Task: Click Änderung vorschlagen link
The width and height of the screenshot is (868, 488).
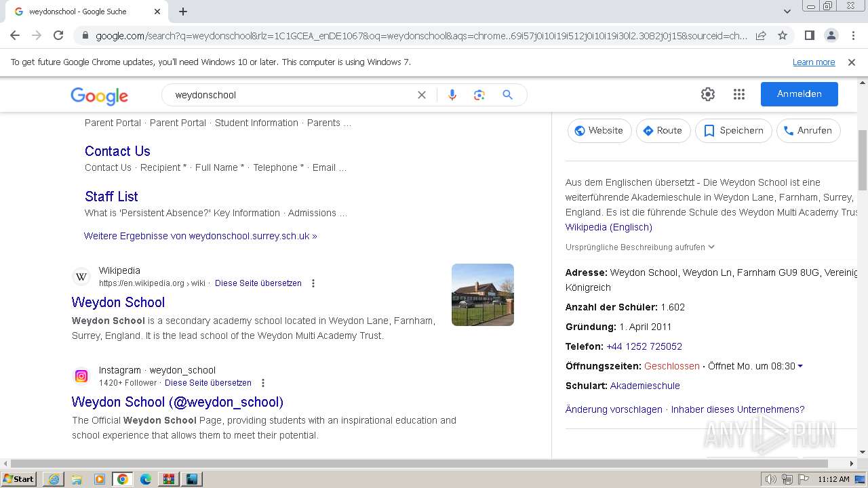Action: [614, 409]
